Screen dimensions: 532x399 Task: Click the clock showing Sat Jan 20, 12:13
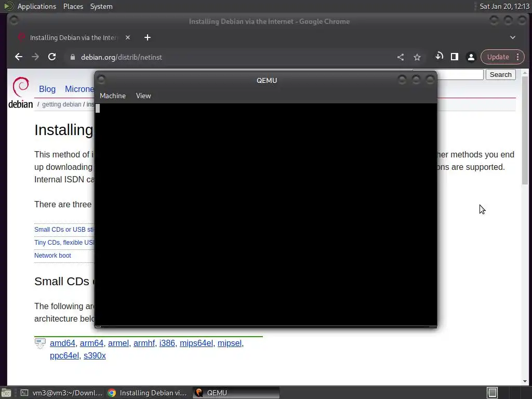(504, 6)
